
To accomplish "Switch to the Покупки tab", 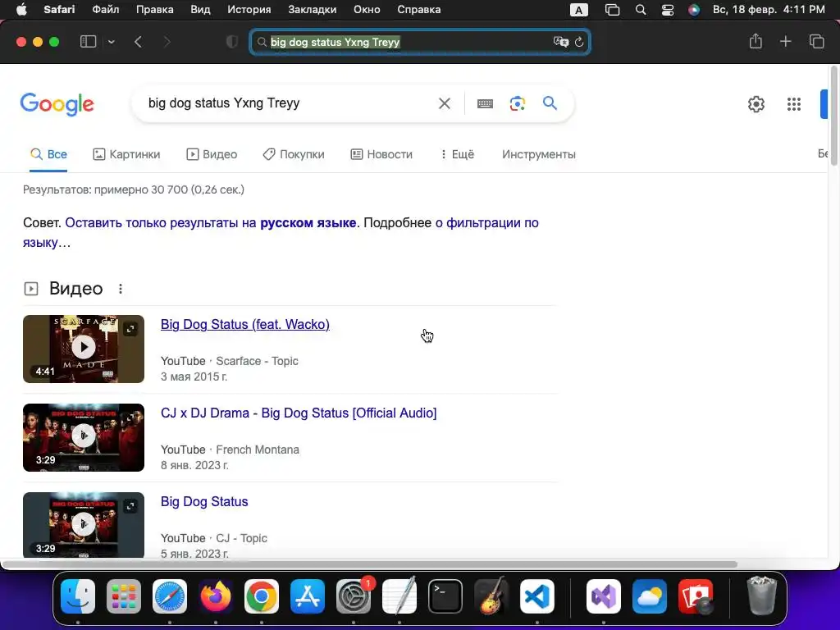I will tap(294, 154).
